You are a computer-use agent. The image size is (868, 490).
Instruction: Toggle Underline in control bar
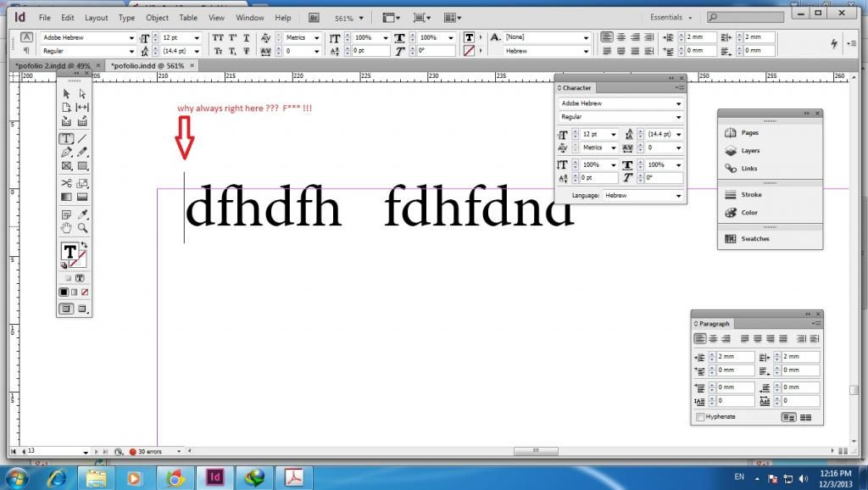click(247, 37)
